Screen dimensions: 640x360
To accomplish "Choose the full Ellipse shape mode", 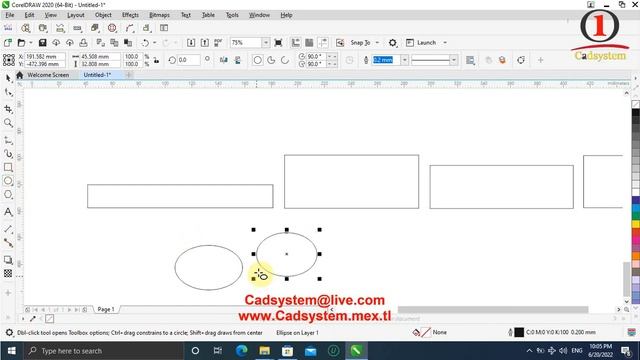I will pos(258,60).
